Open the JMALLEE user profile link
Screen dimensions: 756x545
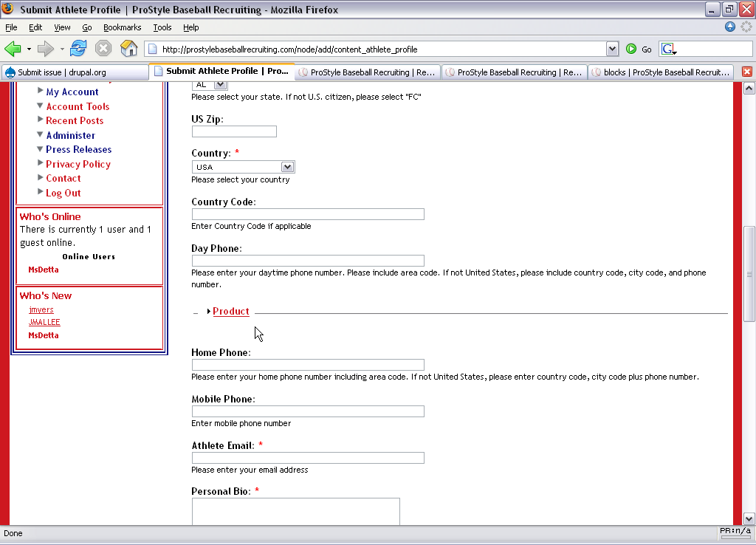[x=44, y=322]
